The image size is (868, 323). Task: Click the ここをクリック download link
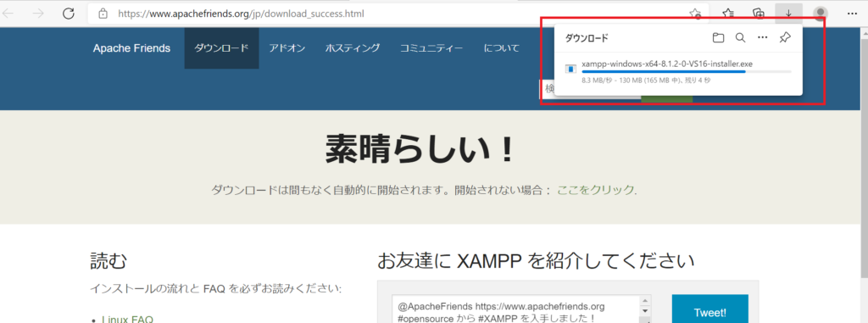(595, 190)
